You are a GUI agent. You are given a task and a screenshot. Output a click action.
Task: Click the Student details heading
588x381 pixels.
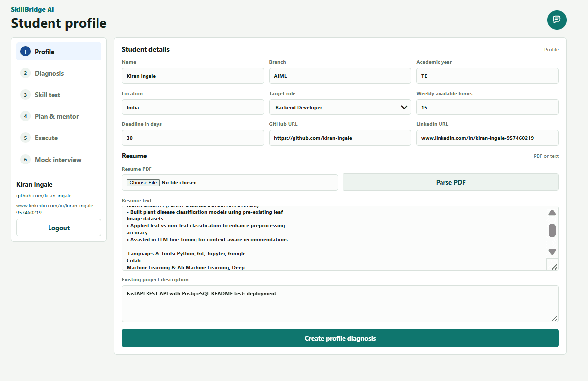click(146, 49)
